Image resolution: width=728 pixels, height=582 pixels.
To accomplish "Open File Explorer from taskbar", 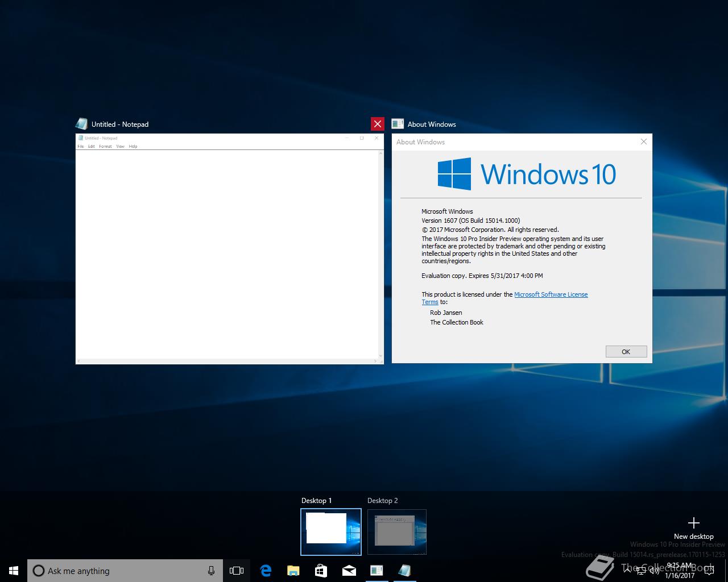I will (293, 571).
